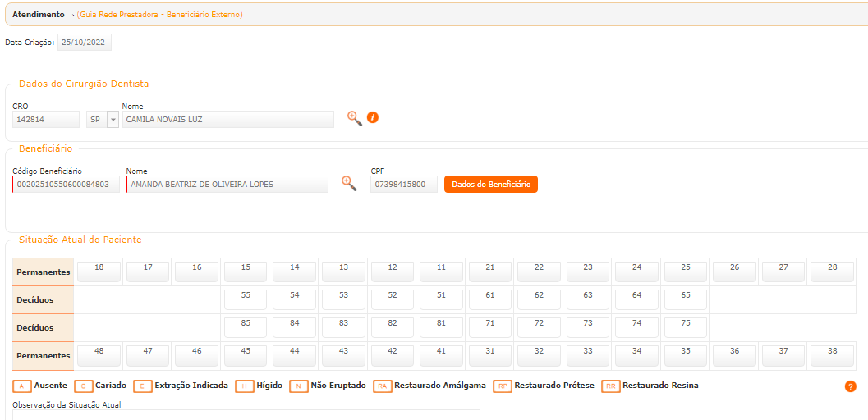Viewport: 868px width, 420px height.
Task: Click the beneficiary search magnifier icon
Action: [x=349, y=183]
